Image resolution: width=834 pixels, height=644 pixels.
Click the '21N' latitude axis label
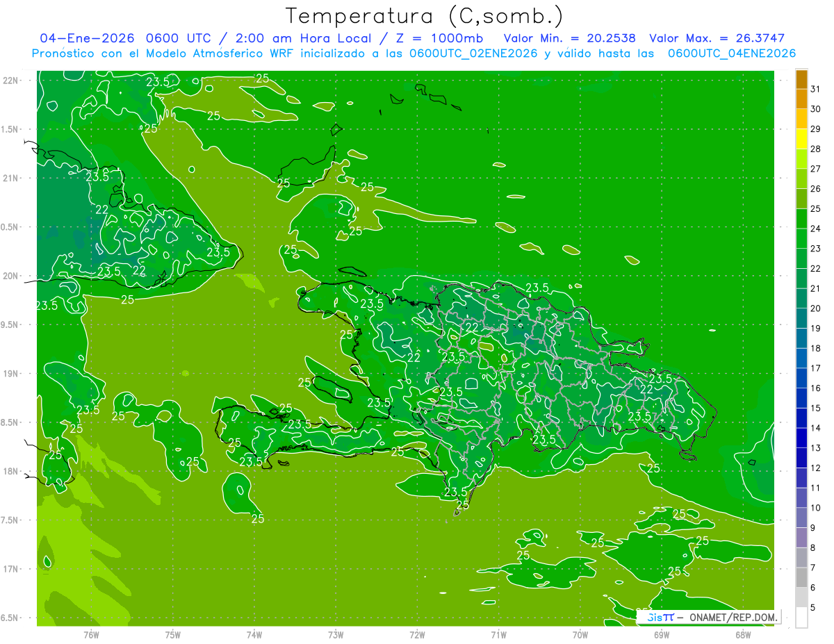coord(11,178)
